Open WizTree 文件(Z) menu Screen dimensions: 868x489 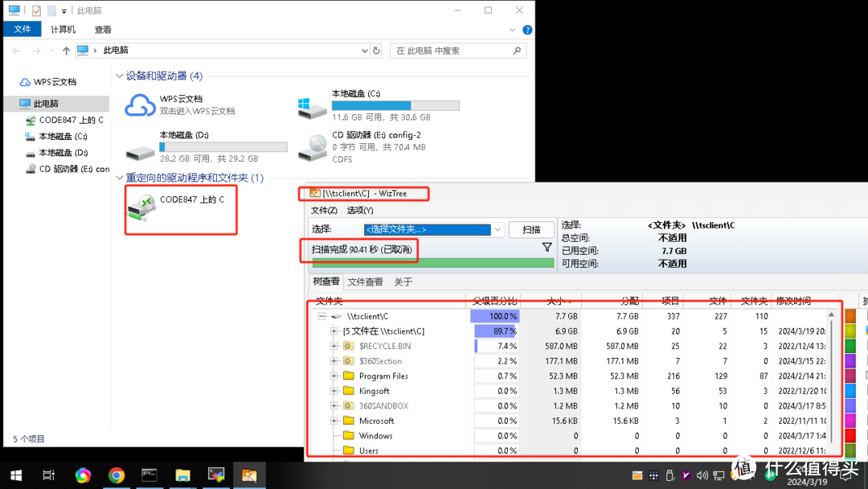tap(324, 210)
